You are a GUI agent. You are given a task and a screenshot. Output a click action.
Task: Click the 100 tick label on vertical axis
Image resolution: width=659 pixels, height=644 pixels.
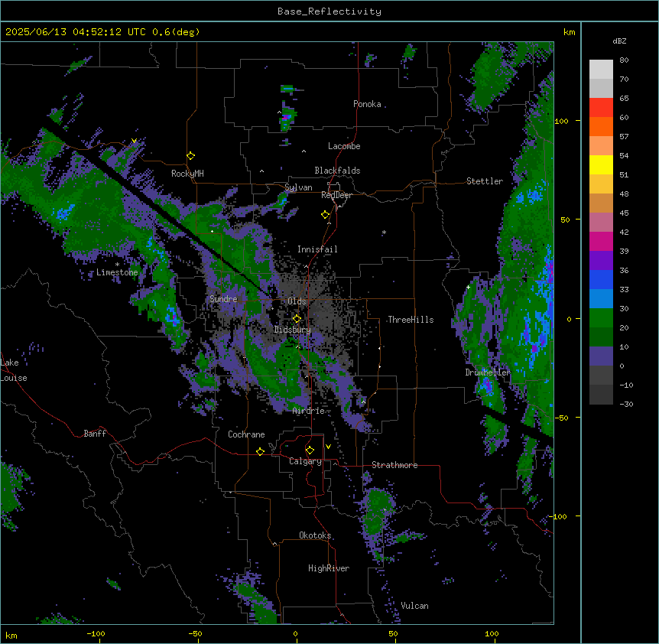click(x=561, y=121)
